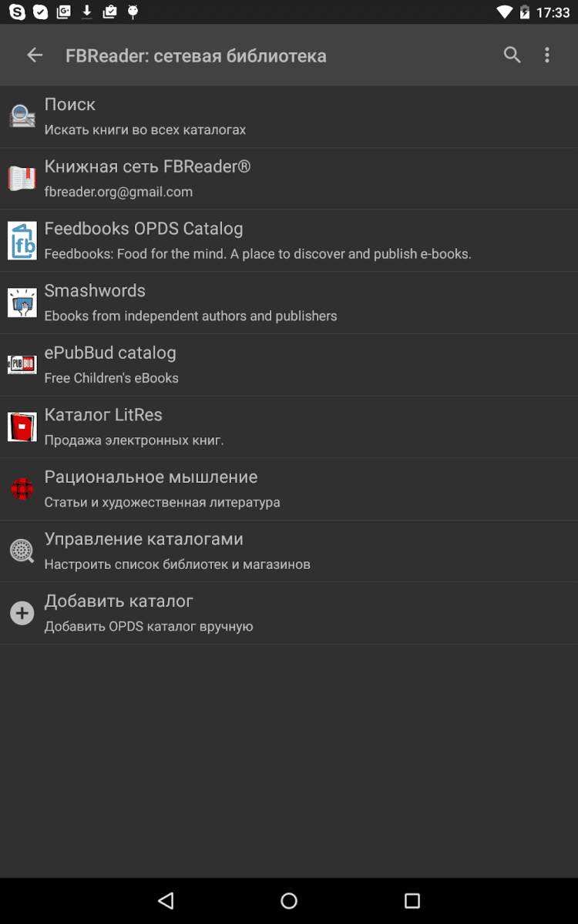Open the three-dot overflow menu
The width and height of the screenshot is (578, 924).
pyautogui.click(x=547, y=55)
